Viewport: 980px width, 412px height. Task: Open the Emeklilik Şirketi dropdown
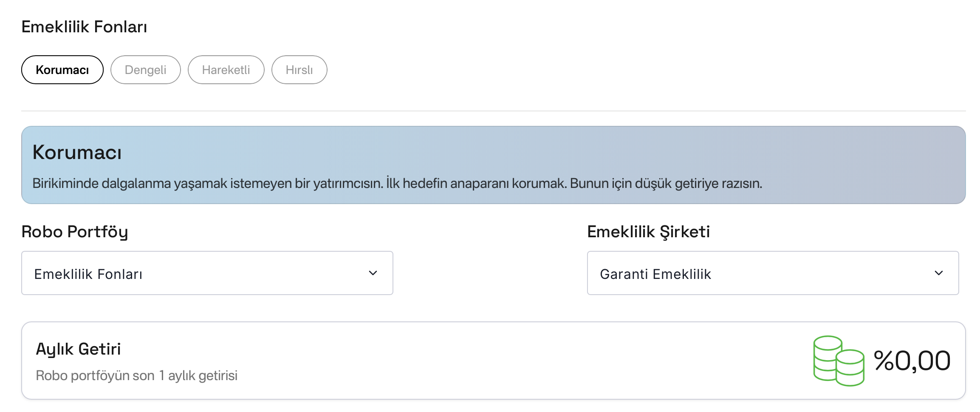click(773, 273)
